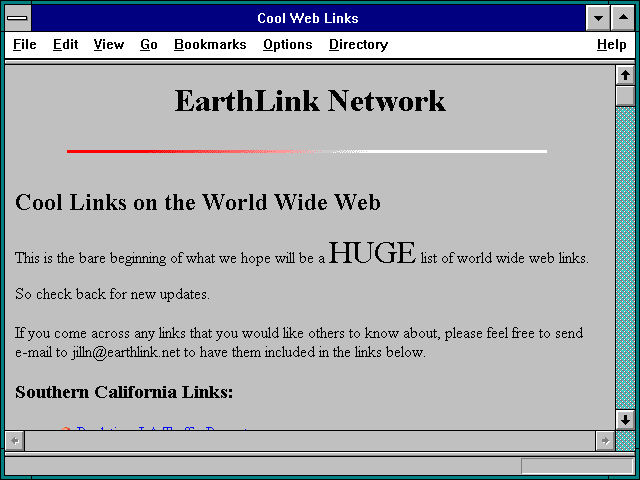Click the horizontal scrollbar track
The height and width of the screenshot is (480, 640).
click(310, 441)
